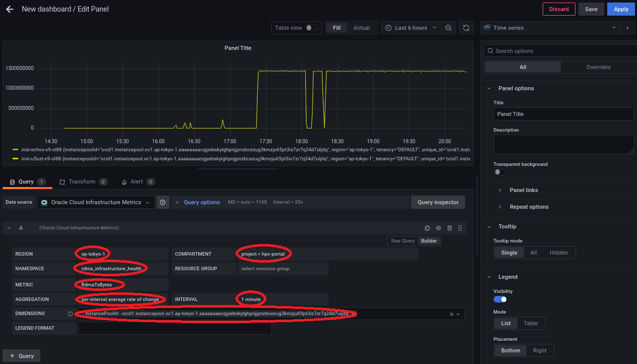The width and height of the screenshot is (637, 364).
Task: Hide query A with the eye icon
Action: coord(438,228)
